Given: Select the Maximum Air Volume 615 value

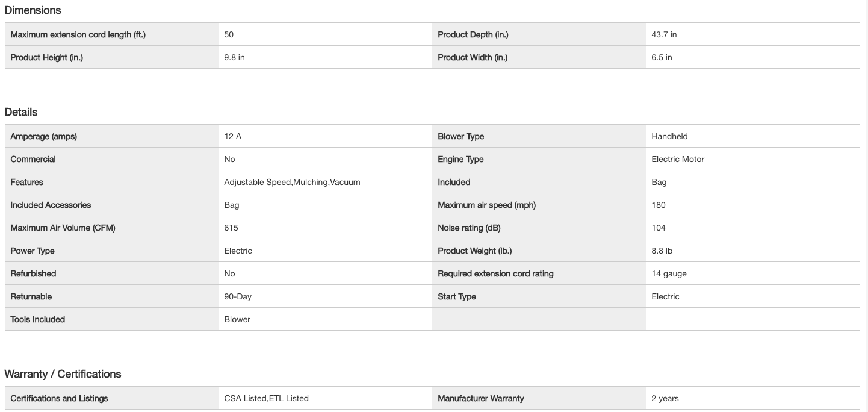Looking at the screenshot, I should (231, 228).
